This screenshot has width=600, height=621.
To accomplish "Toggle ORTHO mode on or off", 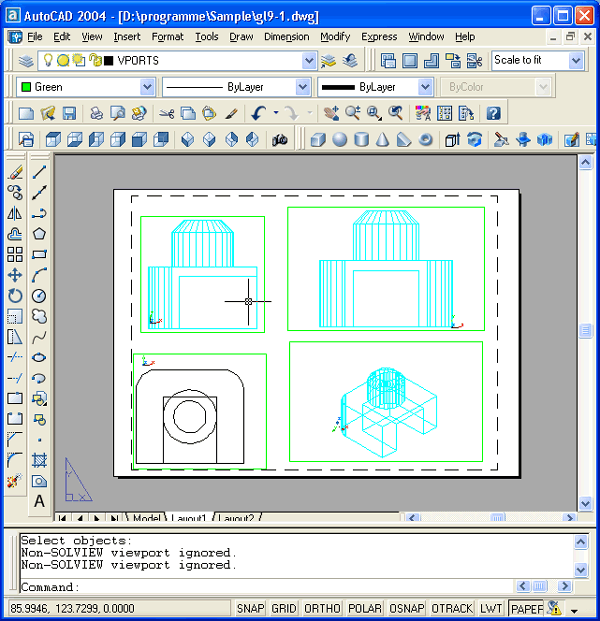I will [x=321, y=608].
